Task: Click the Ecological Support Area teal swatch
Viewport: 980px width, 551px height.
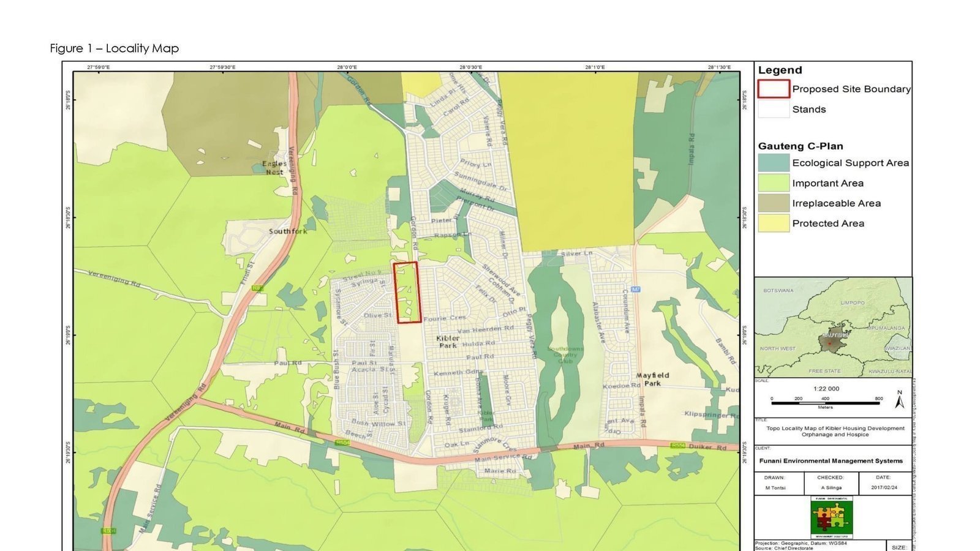Action: (774, 163)
